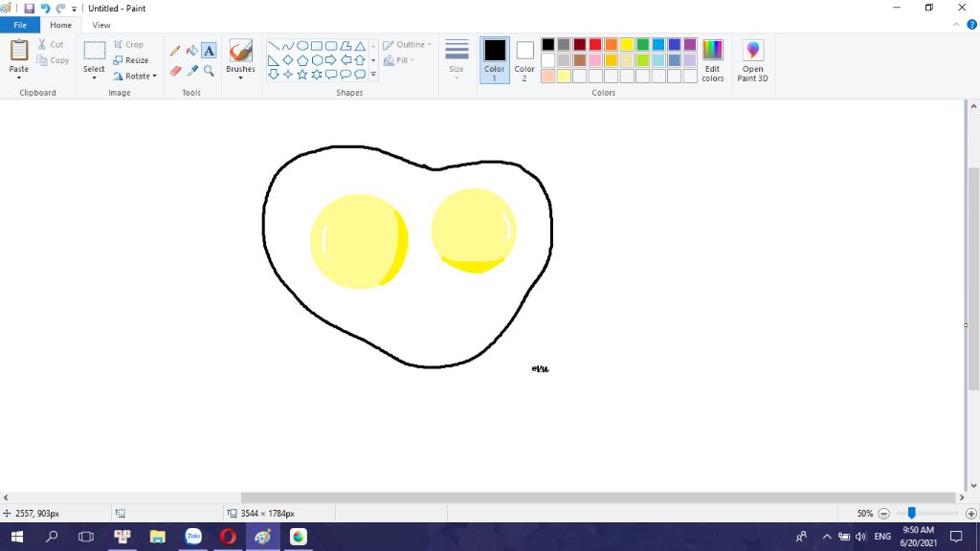Viewport: 980px width, 551px height.
Task: Click the horizontal scrollbar thumb
Action: point(599,497)
